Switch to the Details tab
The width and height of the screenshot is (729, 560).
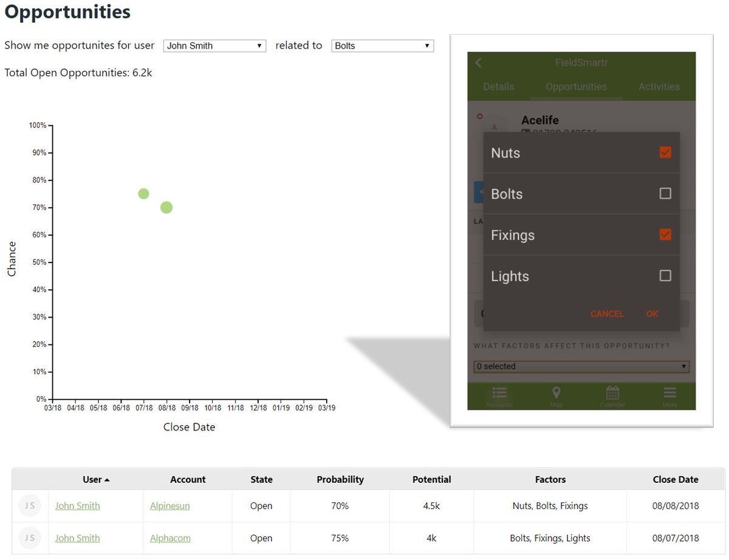498,86
